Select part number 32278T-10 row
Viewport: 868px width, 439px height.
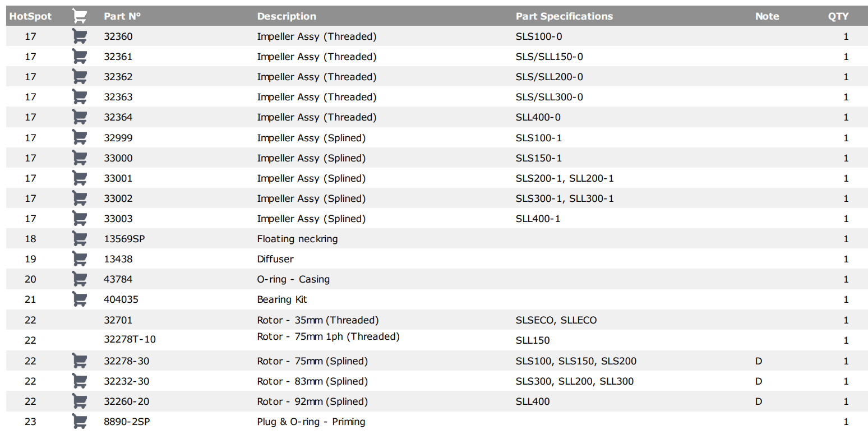point(437,340)
